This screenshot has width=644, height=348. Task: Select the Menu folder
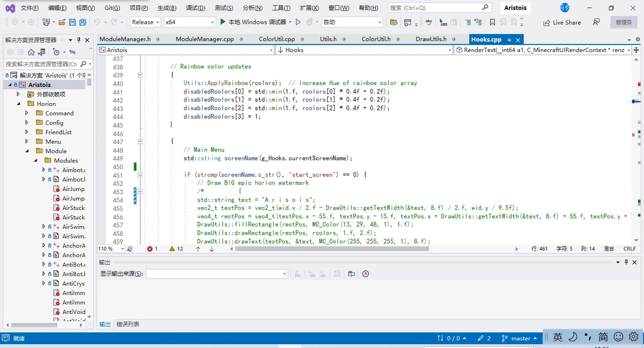53,141
